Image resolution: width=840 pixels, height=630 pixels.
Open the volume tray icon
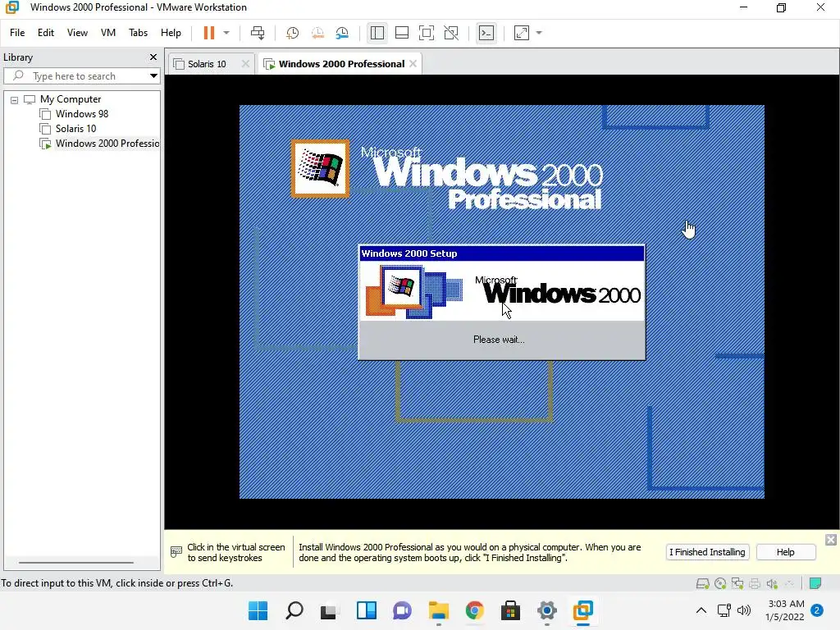743,610
